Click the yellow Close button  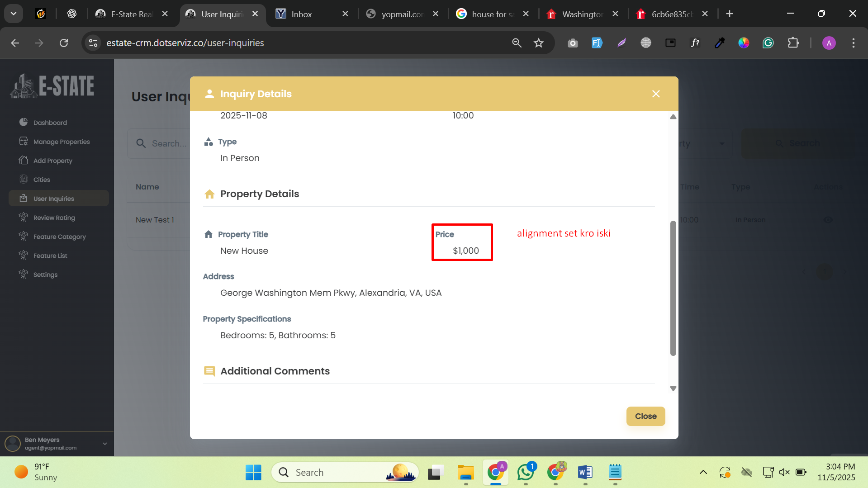[x=645, y=416]
